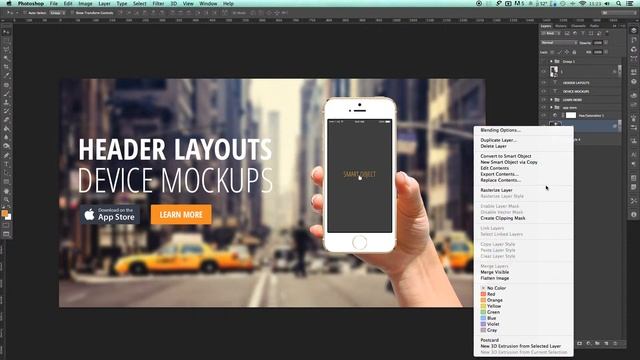Switch to the Channels tab

(578, 26)
